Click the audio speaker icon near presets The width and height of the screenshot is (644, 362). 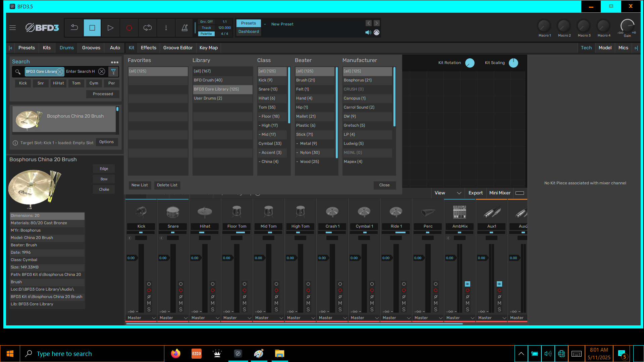(x=368, y=33)
